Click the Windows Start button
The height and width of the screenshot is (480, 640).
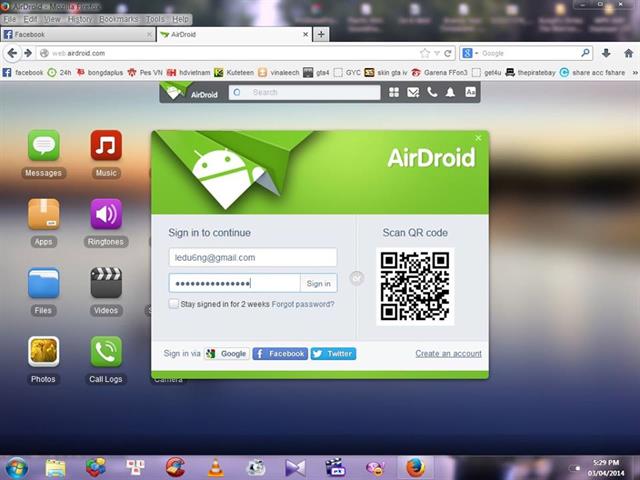coord(16,468)
